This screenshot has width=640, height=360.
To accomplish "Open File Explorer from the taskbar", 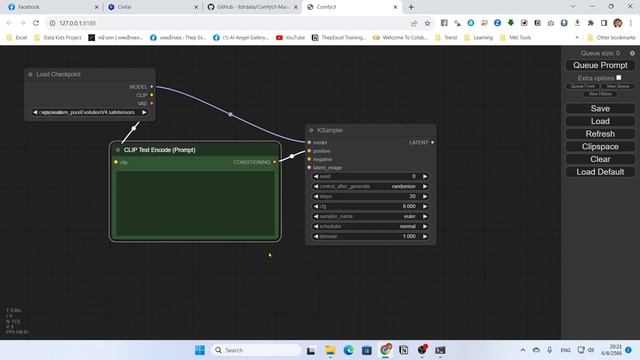I will click(330, 350).
